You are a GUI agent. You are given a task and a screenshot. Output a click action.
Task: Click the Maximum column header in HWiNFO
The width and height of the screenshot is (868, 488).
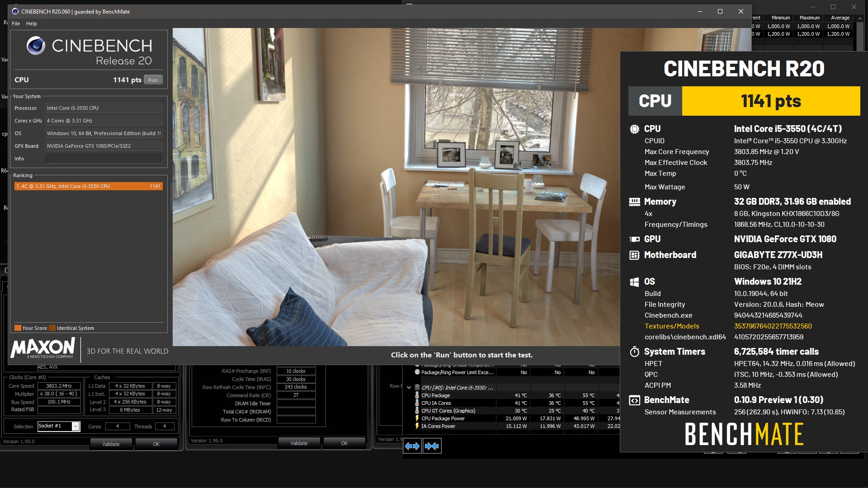pos(810,18)
